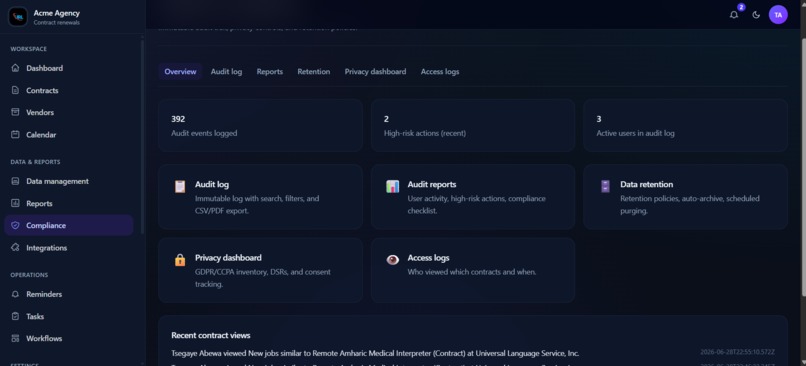Click the 2026-06-28T22:55:10.572Z timestamp
Image resolution: width=806 pixels, height=366 pixels.
[x=737, y=352]
